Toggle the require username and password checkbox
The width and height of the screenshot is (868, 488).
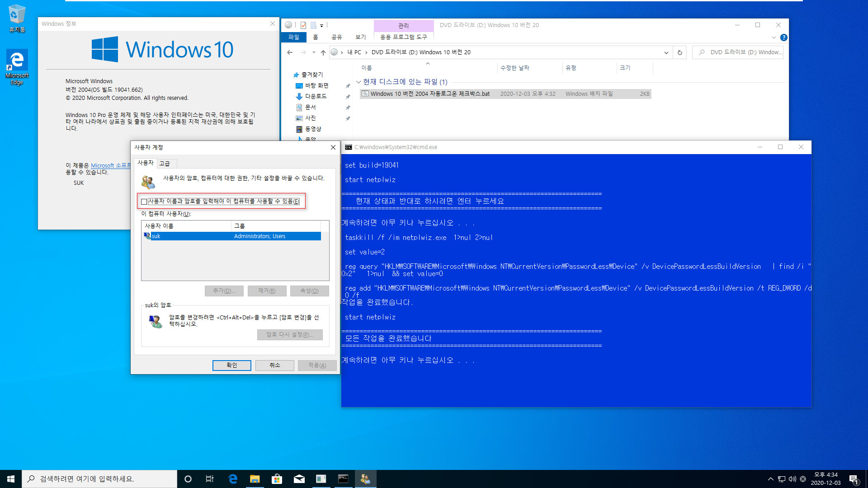[144, 202]
